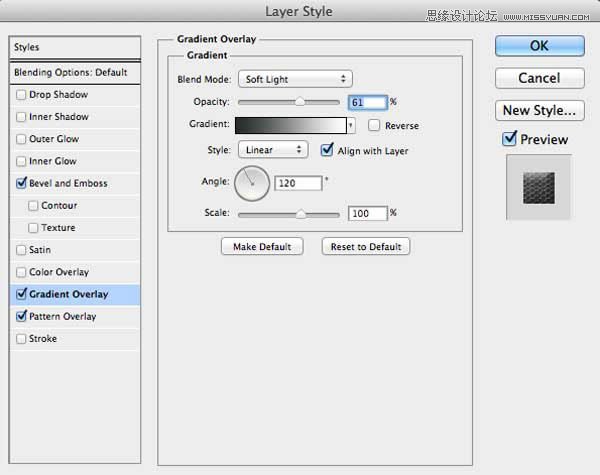Enable the Inner Glow checkbox
This screenshot has height=475, width=600.
(21, 161)
